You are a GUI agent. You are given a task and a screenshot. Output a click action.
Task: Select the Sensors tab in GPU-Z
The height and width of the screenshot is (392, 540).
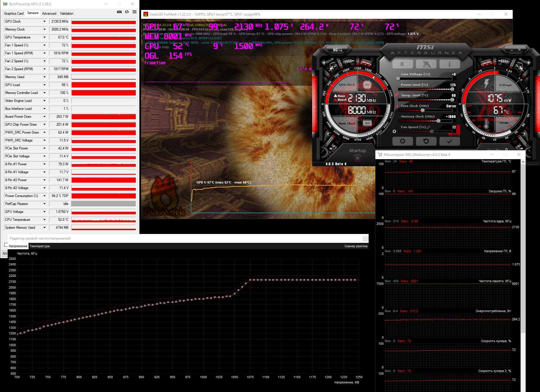pos(33,13)
